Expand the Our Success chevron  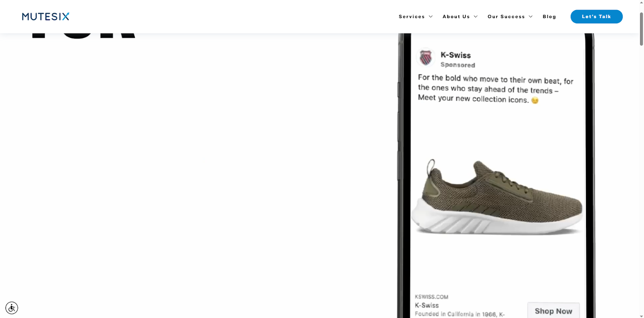pyautogui.click(x=530, y=17)
